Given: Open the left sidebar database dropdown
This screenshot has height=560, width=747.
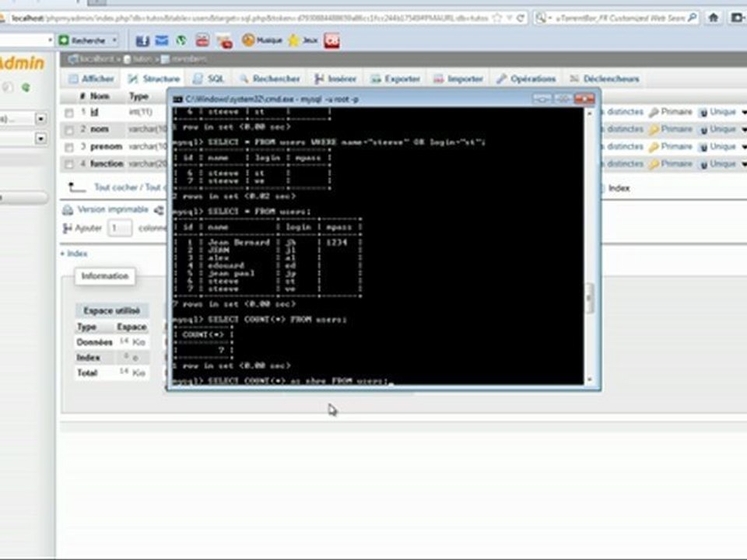Looking at the screenshot, I should (x=41, y=118).
